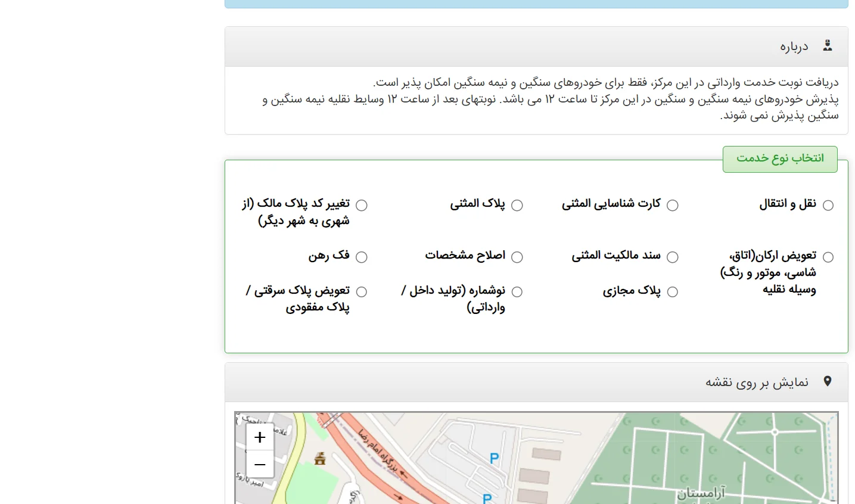Select the پلاک مجازی option
This screenshot has height=504, width=855.
673,291
